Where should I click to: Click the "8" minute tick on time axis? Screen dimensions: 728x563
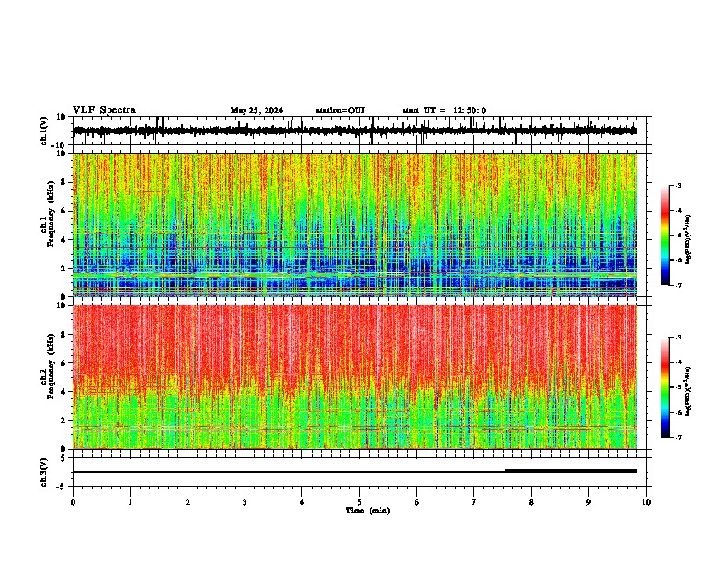[531, 502]
